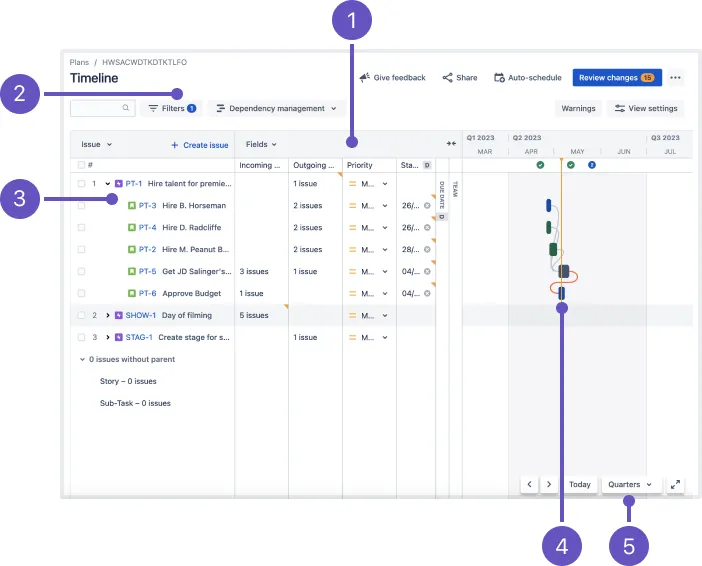Show Warnings
Screen dimensions: 702x566
[578, 108]
